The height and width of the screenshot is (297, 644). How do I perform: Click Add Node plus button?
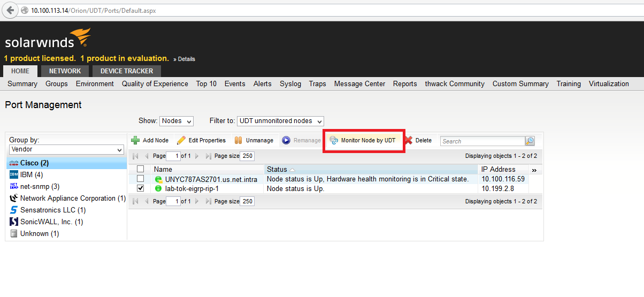tap(150, 140)
